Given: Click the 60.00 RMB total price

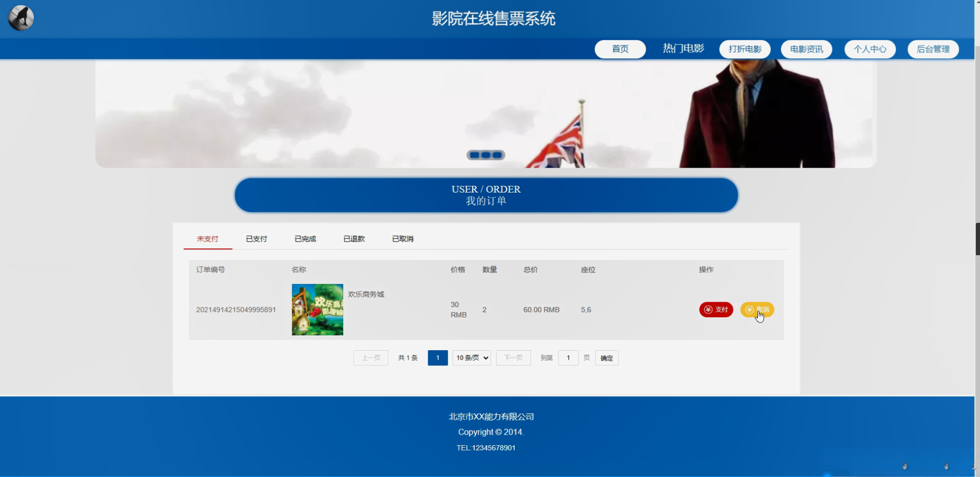Looking at the screenshot, I should 541,309.
